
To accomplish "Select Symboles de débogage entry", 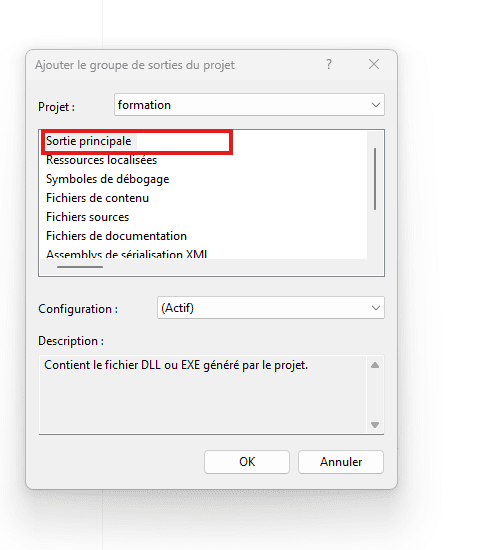I will [x=107, y=179].
